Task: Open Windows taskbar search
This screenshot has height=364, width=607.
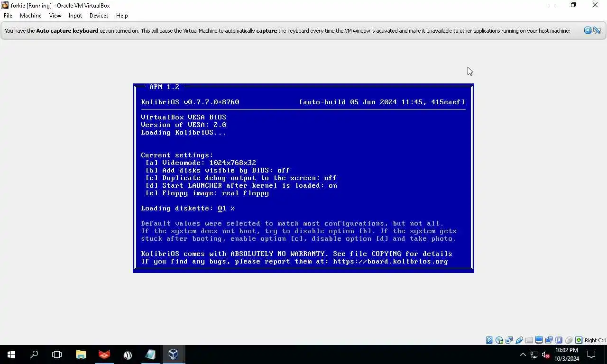Action: tap(34, 355)
